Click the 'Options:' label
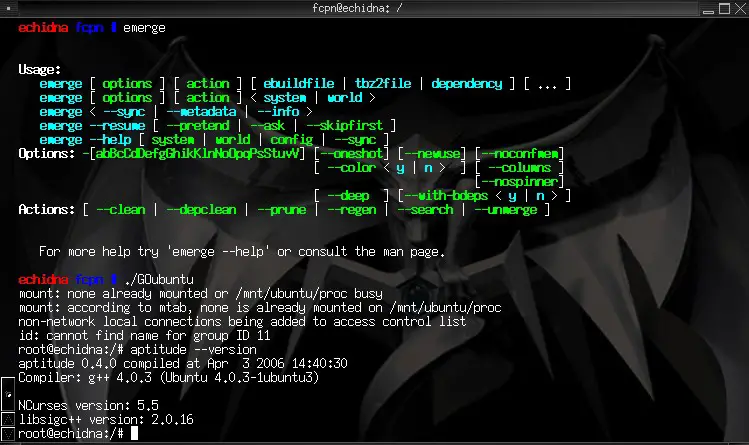This screenshot has height=445, width=749. click(x=47, y=154)
